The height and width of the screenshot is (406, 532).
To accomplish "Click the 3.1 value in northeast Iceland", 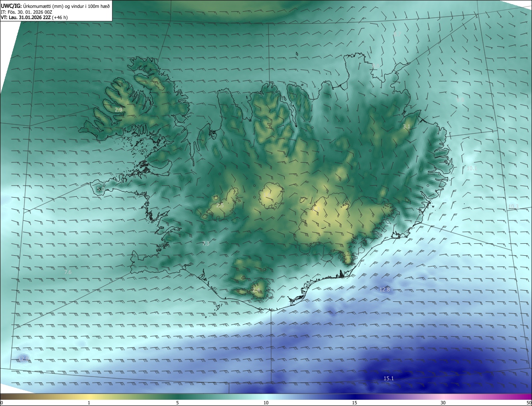I will pos(406,126).
